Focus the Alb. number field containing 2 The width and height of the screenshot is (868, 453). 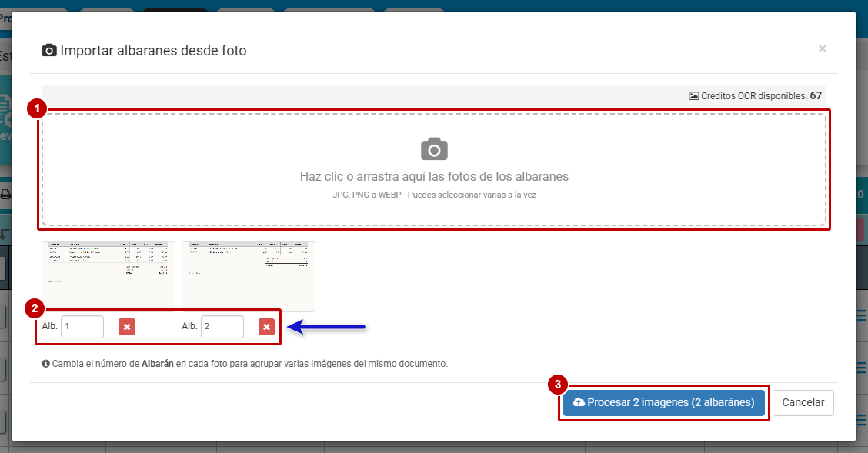pyautogui.click(x=222, y=327)
